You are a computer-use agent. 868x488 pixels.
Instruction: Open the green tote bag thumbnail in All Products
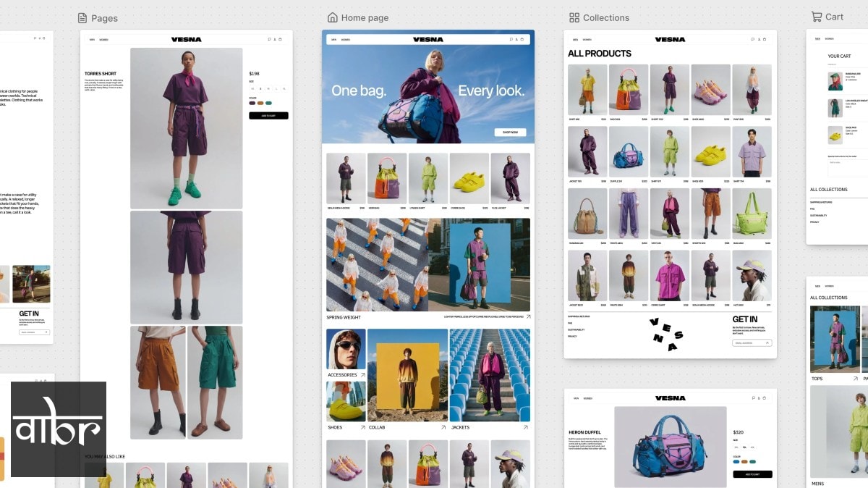click(x=752, y=214)
